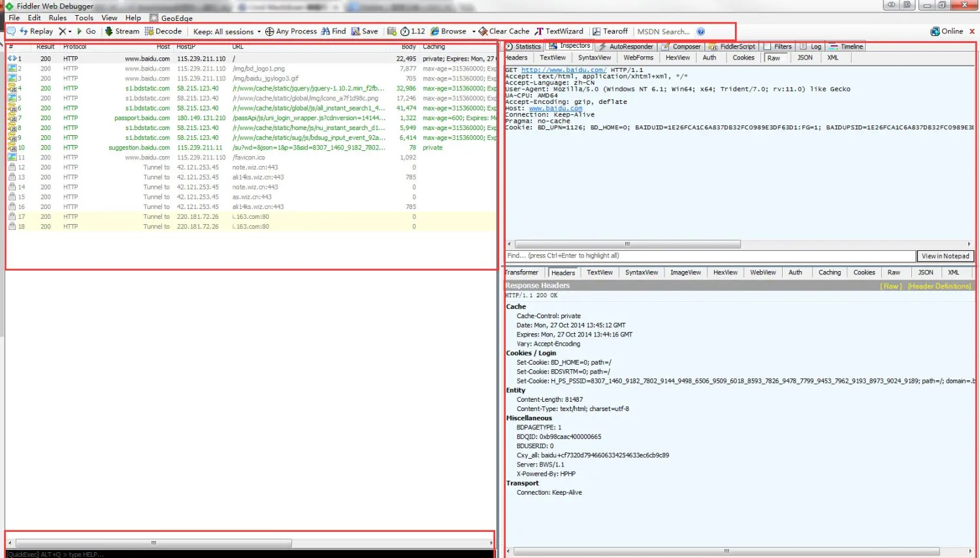Image resolution: width=980 pixels, height=558 pixels.
Task: Select request WebForms inspector tab
Action: coord(638,57)
